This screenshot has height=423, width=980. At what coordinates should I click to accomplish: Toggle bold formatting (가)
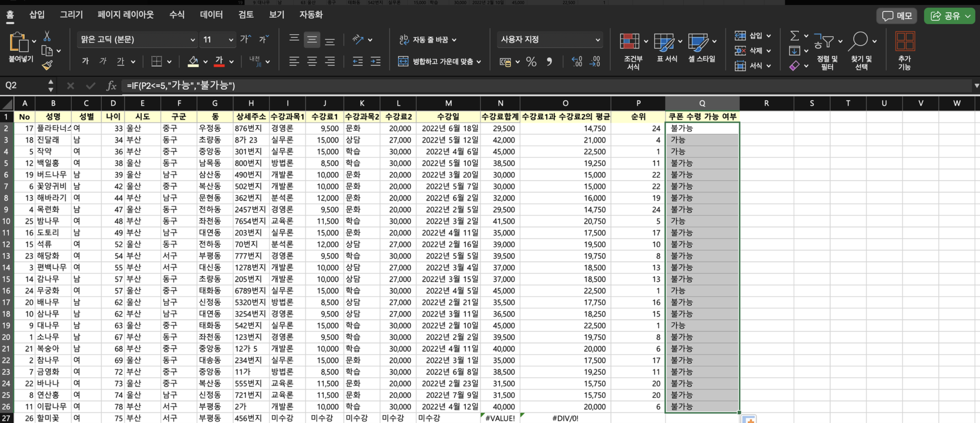pos(85,61)
